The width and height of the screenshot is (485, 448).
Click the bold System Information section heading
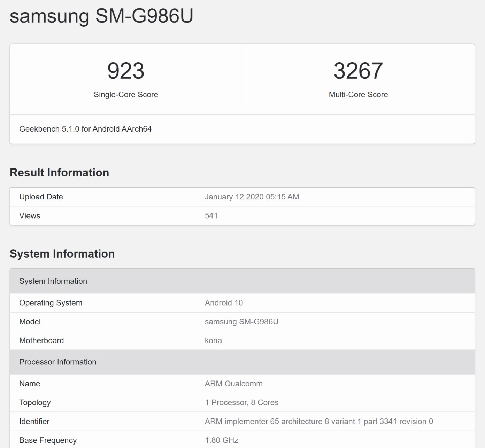[x=62, y=254]
